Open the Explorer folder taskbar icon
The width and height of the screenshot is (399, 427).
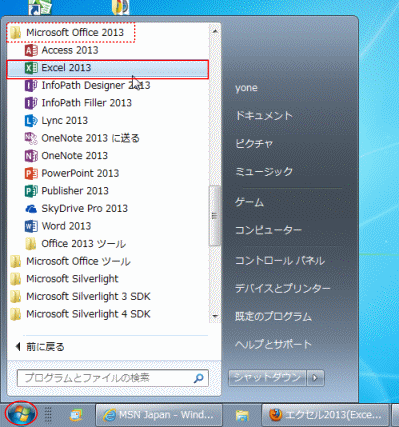click(242, 415)
